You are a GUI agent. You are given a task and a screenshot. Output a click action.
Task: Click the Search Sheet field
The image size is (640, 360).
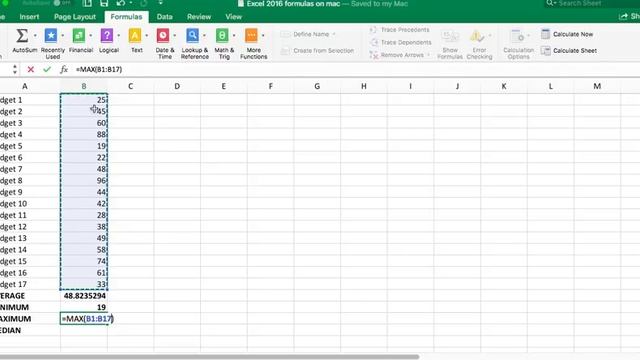tap(593, 4)
